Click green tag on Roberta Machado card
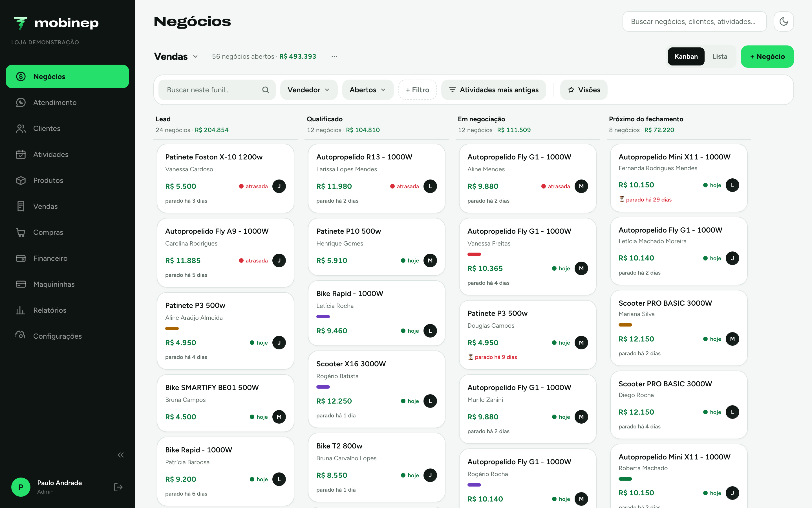Image resolution: width=812 pixels, height=508 pixels. click(625, 479)
